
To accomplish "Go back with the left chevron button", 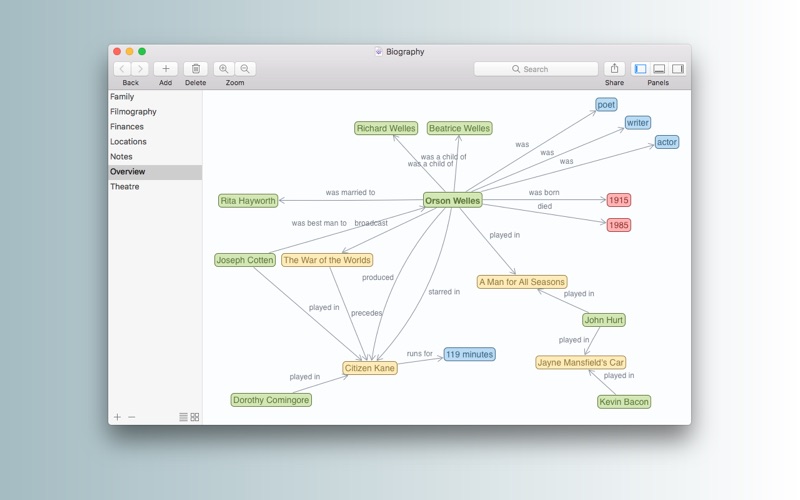I will pos(122,69).
